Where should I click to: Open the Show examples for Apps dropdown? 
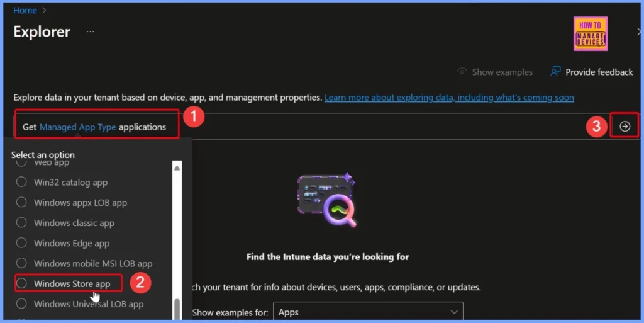coord(368,312)
